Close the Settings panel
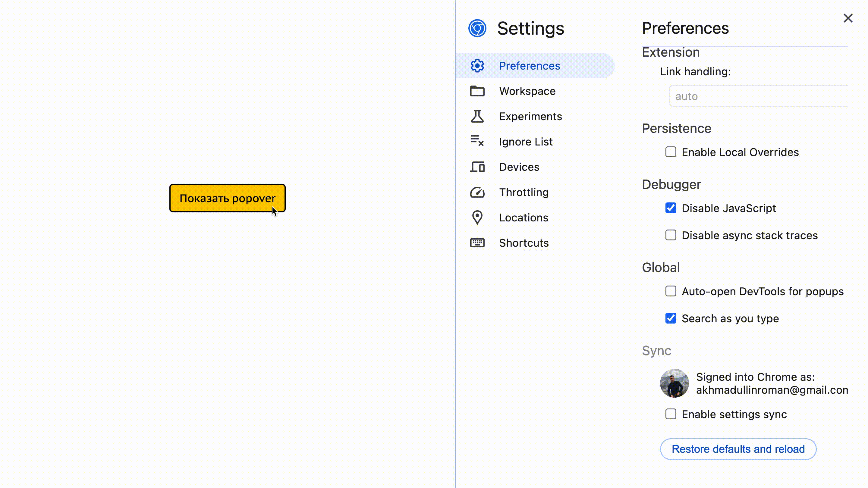Image resolution: width=868 pixels, height=488 pixels. (x=848, y=18)
